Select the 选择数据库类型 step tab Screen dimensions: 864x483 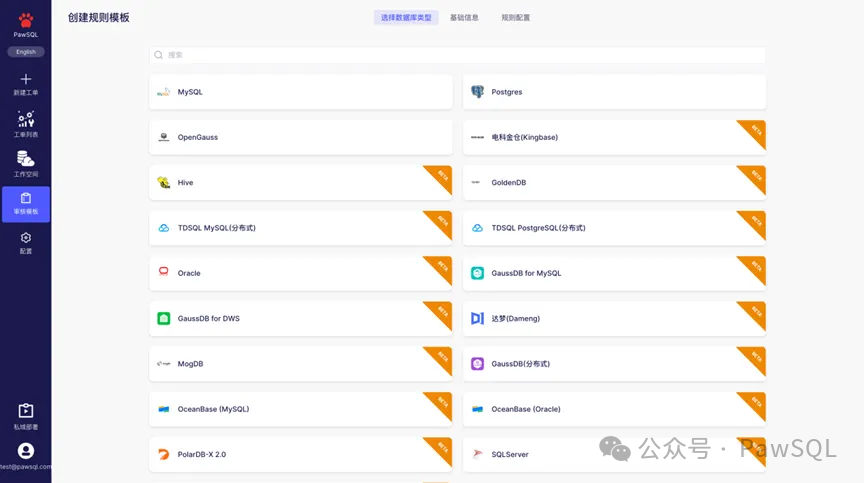coord(406,18)
